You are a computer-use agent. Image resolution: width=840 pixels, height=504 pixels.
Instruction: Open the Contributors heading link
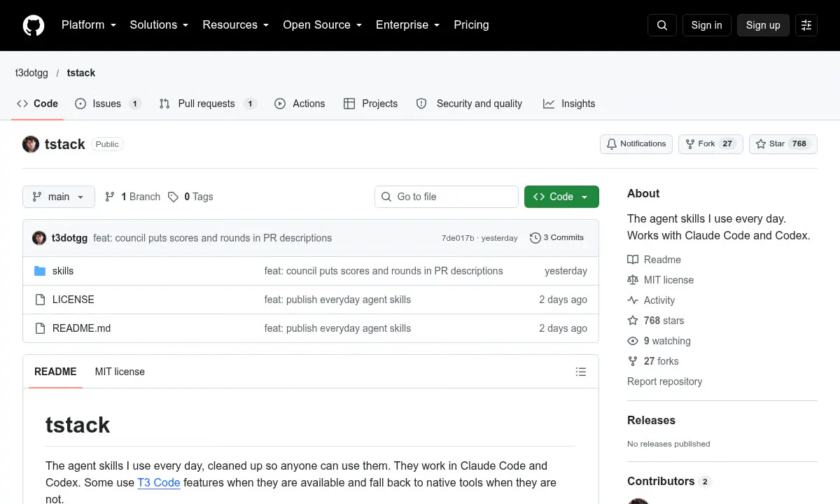[668, 482]
